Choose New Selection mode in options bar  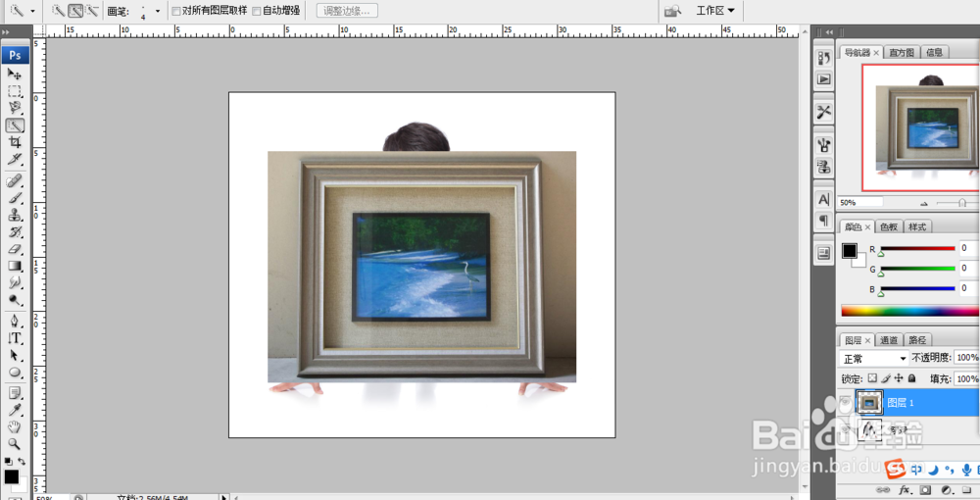tap(58, 11)
